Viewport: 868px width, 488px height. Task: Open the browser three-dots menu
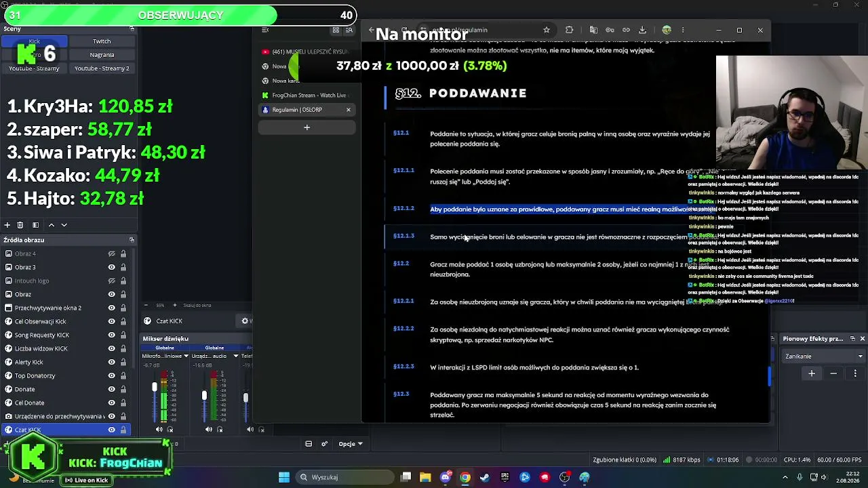(x=683, y=30)
